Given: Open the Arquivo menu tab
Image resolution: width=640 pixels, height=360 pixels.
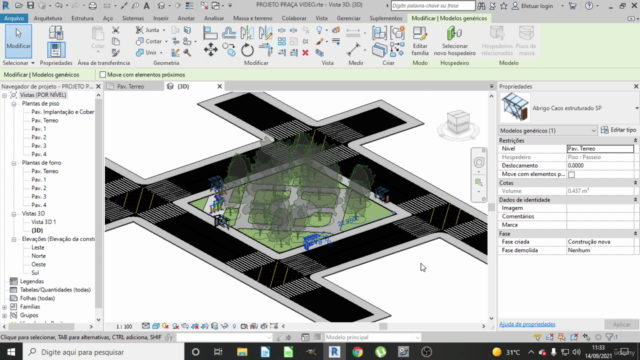Looking at the screenshot, I should [14, 18].
